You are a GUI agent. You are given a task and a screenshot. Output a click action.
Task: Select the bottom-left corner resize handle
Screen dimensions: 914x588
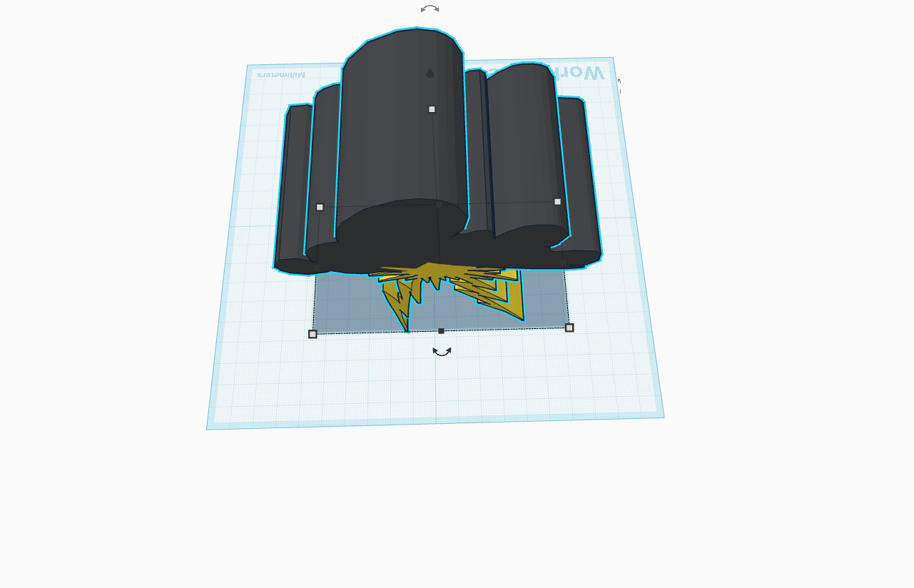point(313,334)
